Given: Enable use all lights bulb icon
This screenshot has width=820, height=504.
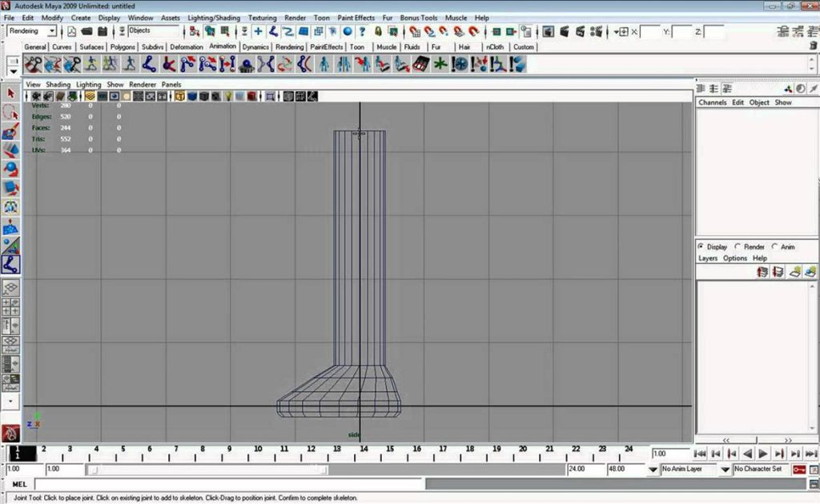Looking at the screenshot, I should 228,96.
